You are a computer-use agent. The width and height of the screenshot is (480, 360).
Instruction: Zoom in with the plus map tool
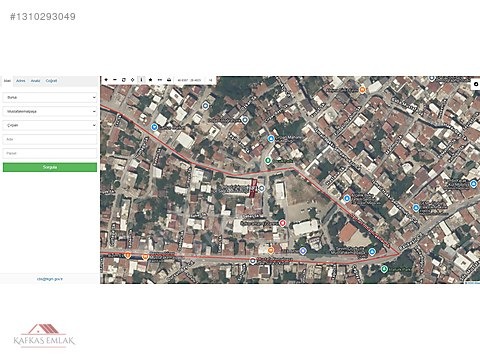[106, 80]
